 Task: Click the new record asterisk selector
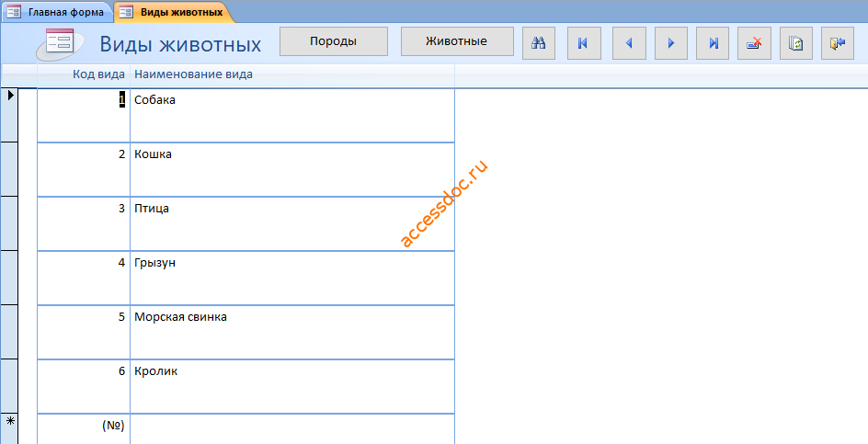9,429
